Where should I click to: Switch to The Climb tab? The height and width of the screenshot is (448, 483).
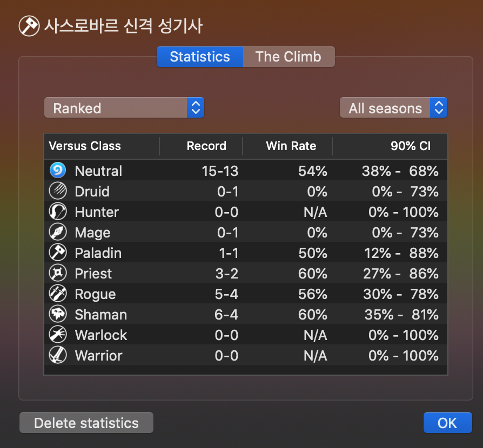click(x=289, y=57)
